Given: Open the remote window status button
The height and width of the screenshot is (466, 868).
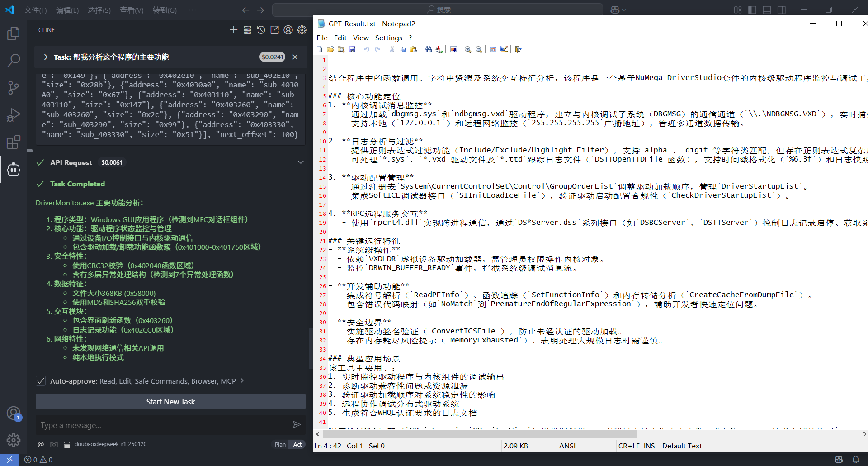Looking at the screenshot, I should [x=9, y=460].
